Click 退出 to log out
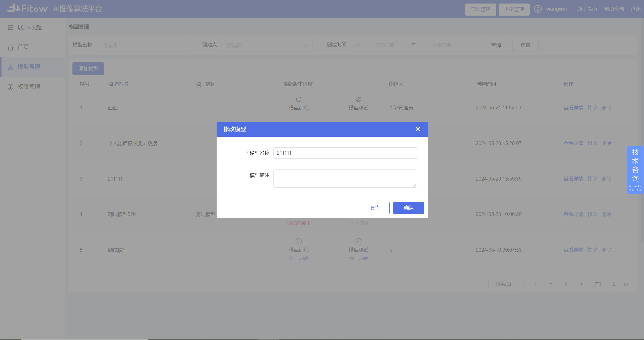 (635, 9)
